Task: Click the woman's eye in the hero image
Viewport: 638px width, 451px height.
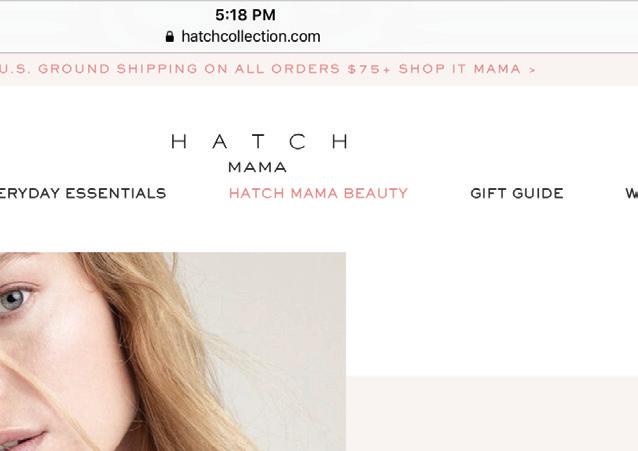Action: (x=14, y=300)
